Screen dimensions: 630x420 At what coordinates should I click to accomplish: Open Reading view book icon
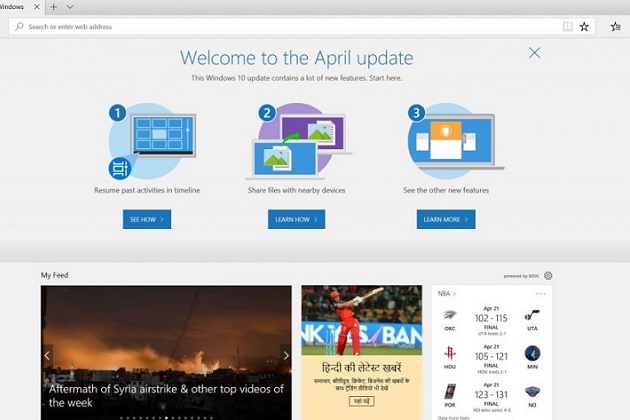568,27
